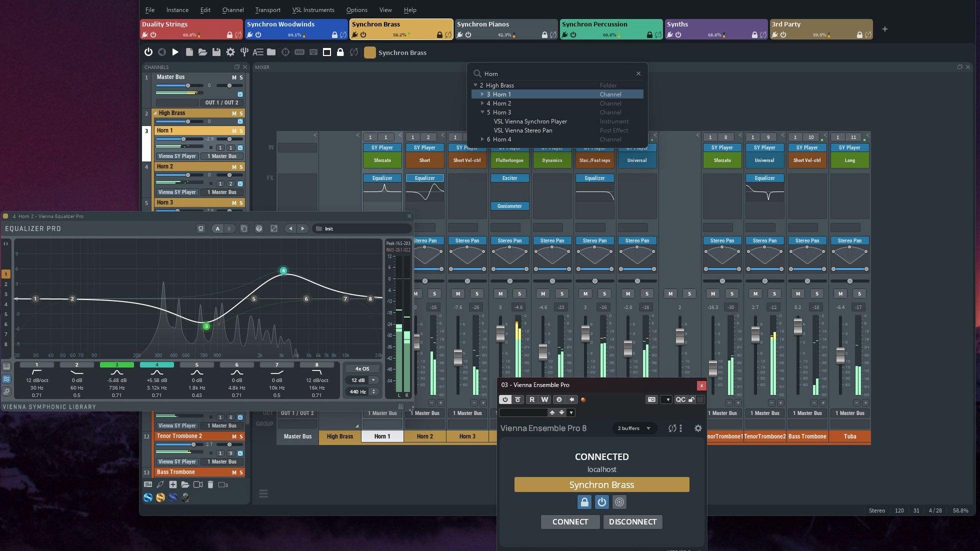Open the File menu
980x551 pixels.
(150, 10)
